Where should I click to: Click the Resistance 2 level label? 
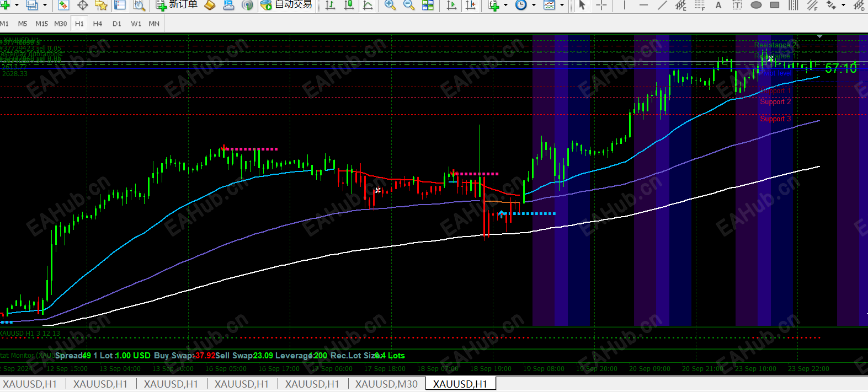pos(775,45)
